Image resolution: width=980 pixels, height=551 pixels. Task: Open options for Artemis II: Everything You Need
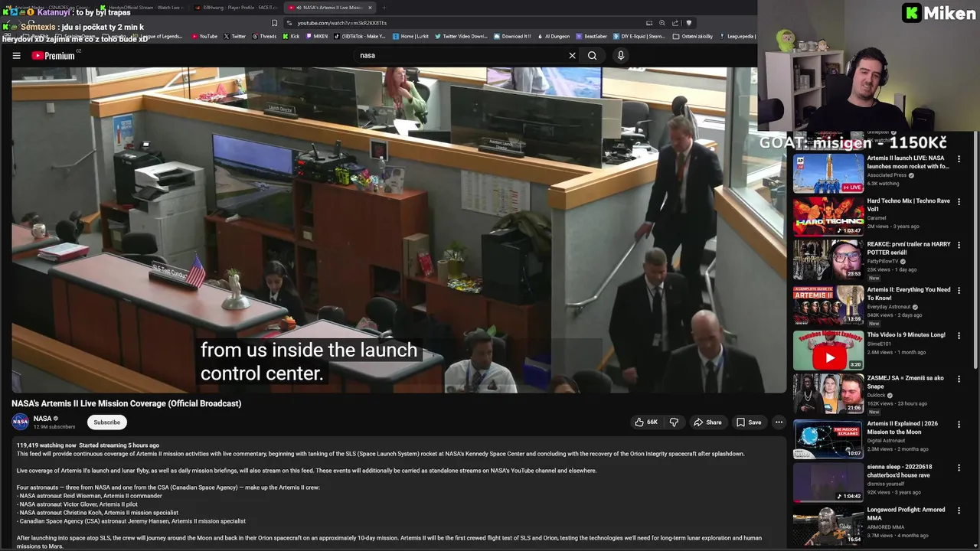[959, 291]
